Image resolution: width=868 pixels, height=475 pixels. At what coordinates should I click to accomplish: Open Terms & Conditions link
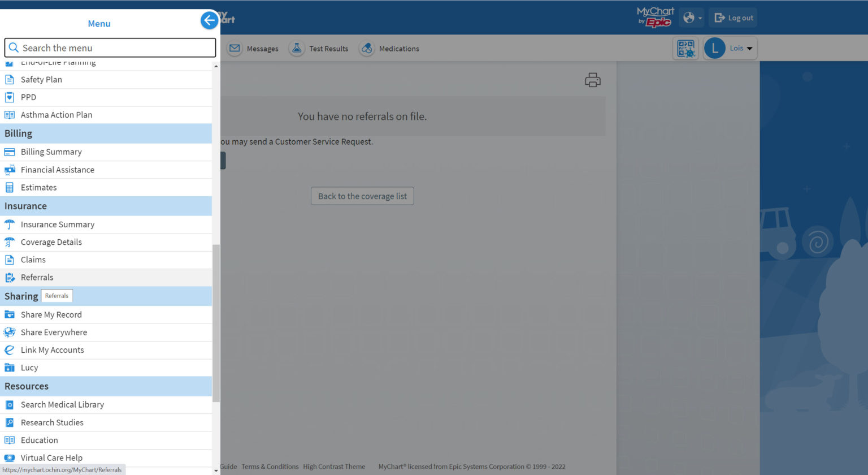(270, 467)
